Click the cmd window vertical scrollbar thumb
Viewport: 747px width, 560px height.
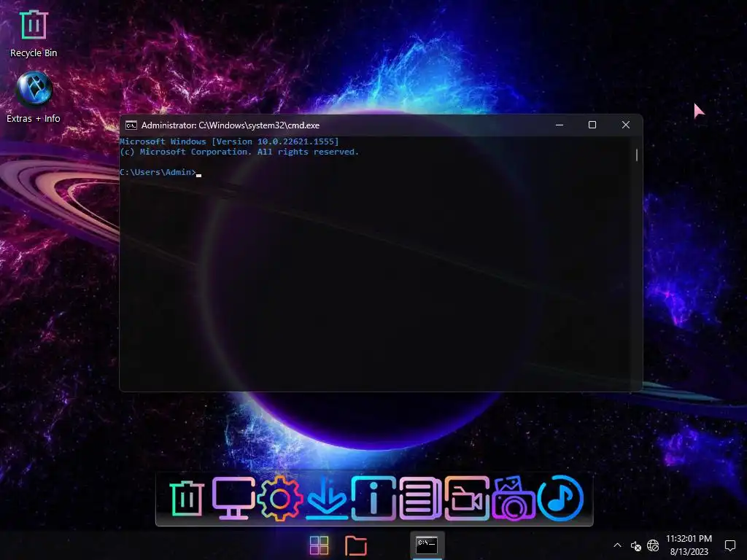[636, 155]
